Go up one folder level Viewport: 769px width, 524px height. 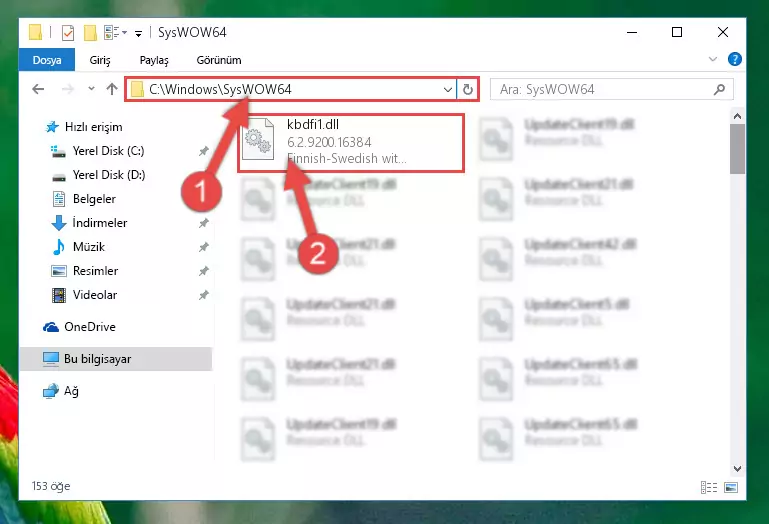point(112,89)
